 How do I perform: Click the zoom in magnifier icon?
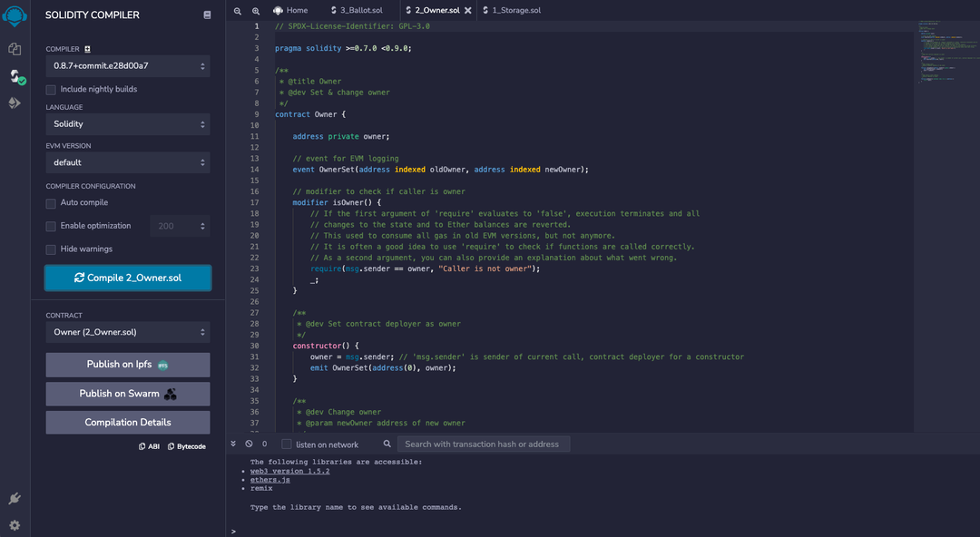click(256, 11)
